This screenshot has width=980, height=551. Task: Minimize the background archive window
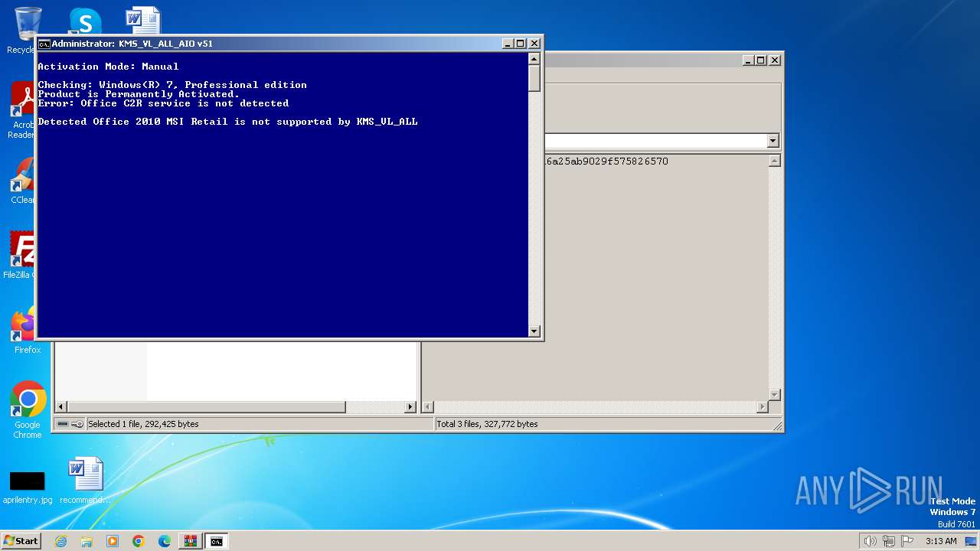click(x=747, y=60)
